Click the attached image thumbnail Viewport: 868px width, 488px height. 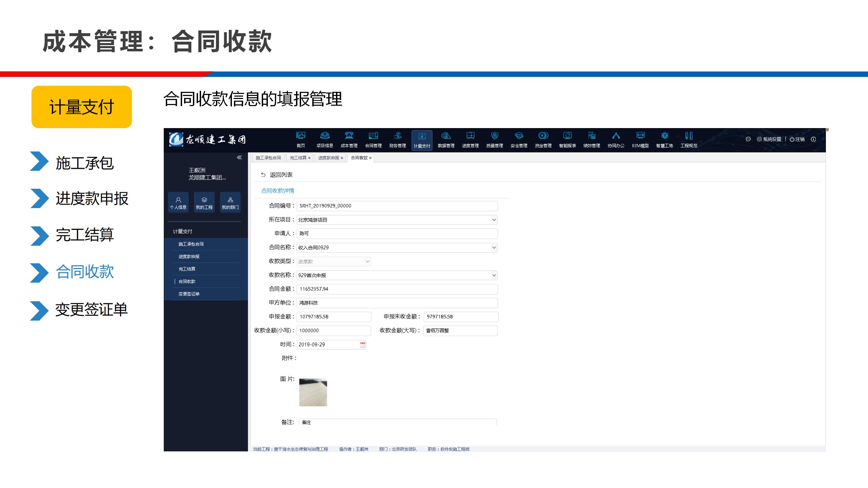[x=313, y=392]
